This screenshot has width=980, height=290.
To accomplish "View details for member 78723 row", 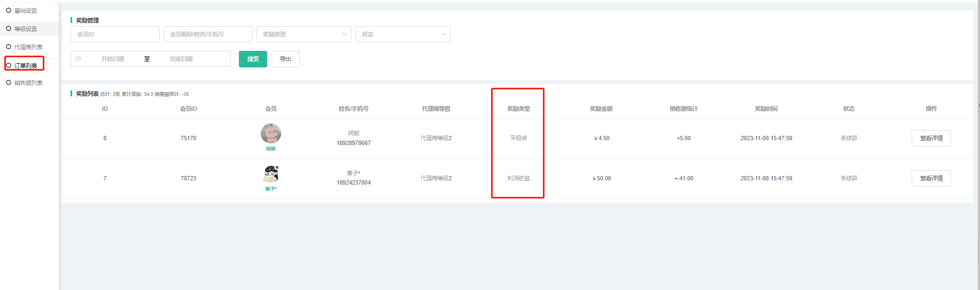I will point(931,178).
